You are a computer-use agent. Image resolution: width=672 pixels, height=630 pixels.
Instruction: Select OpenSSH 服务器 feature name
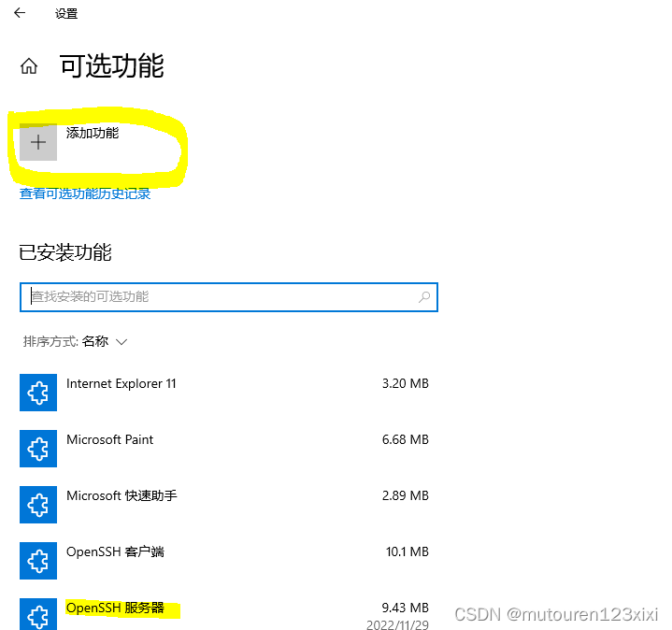click(115, 608)
